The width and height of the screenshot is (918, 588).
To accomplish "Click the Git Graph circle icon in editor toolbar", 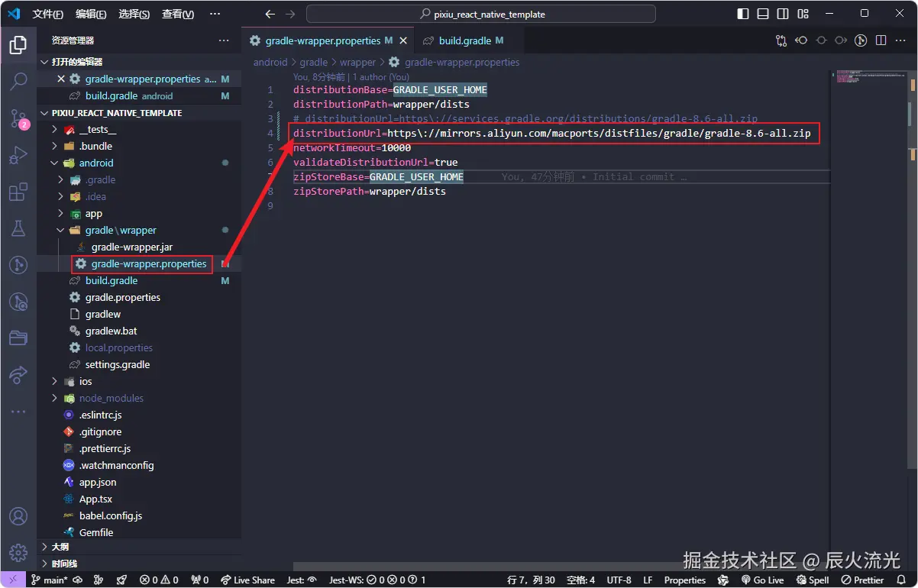I will coord(861,40).
